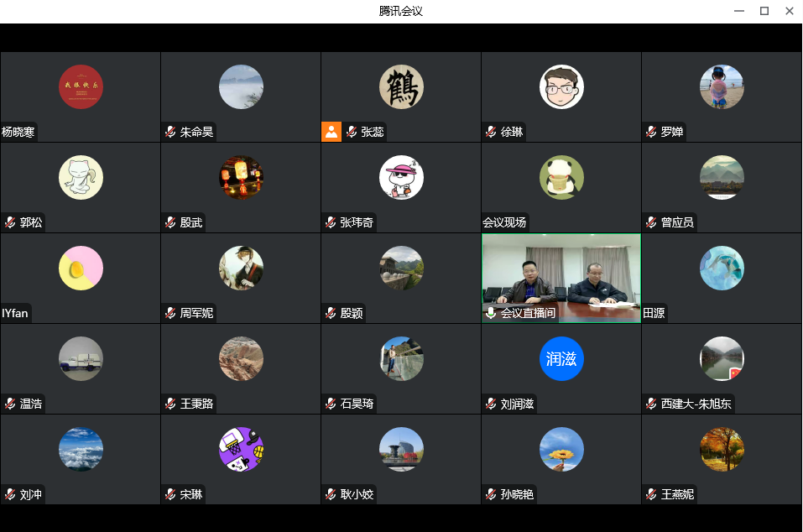803x532 pixels.
Task: Click the orange host icon beside 张蕊
Action: pos(331,132)
